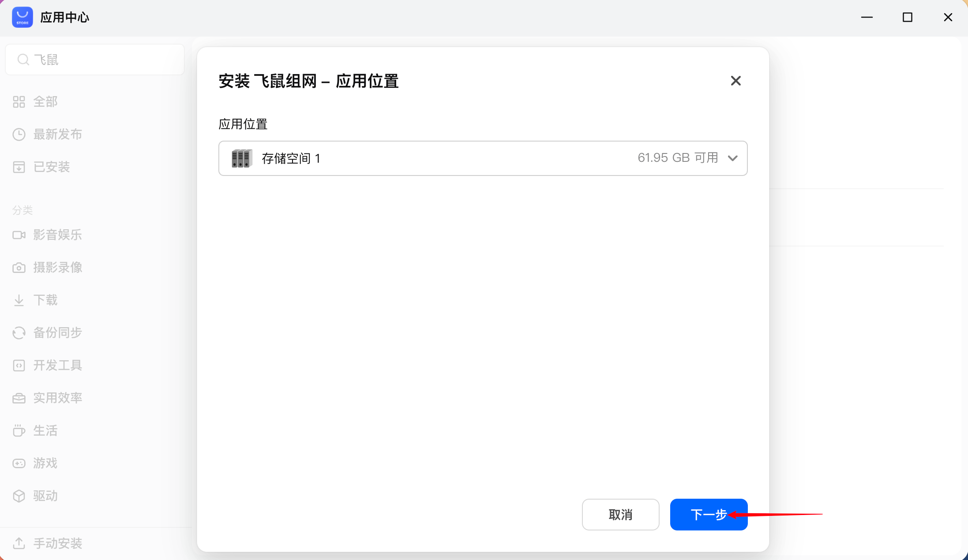Show the 已安装 apps list

(x=52, y=167)
